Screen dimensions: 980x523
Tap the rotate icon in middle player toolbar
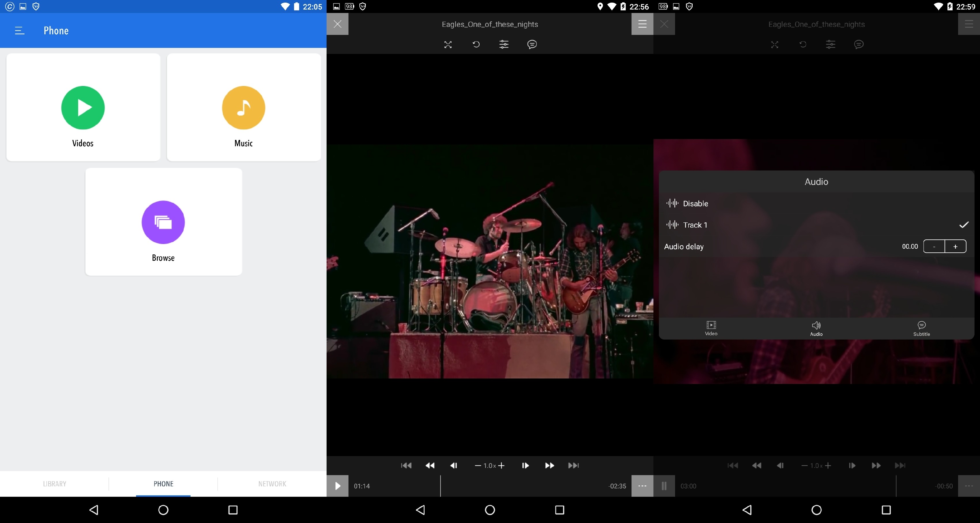tap(476, 44)
